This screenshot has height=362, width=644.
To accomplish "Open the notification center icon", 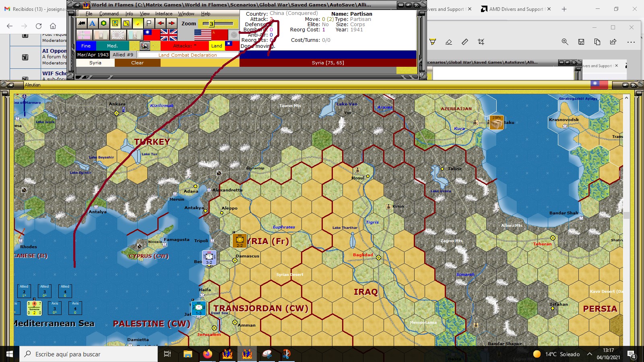I will 632,354.
